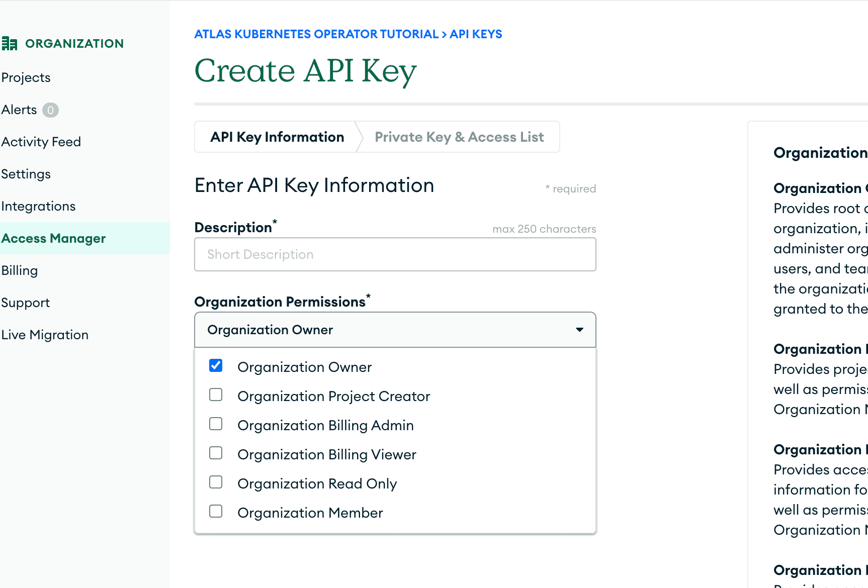Enable Organization Read Only access
The image size is (868, 588).
(x=216, y=482)
